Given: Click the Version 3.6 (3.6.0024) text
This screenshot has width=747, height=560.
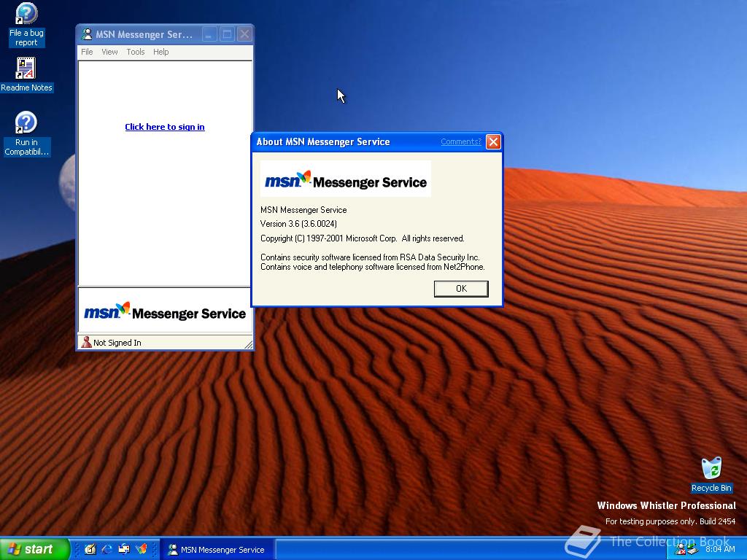Looking at the screenshot, I should [298, 224].
